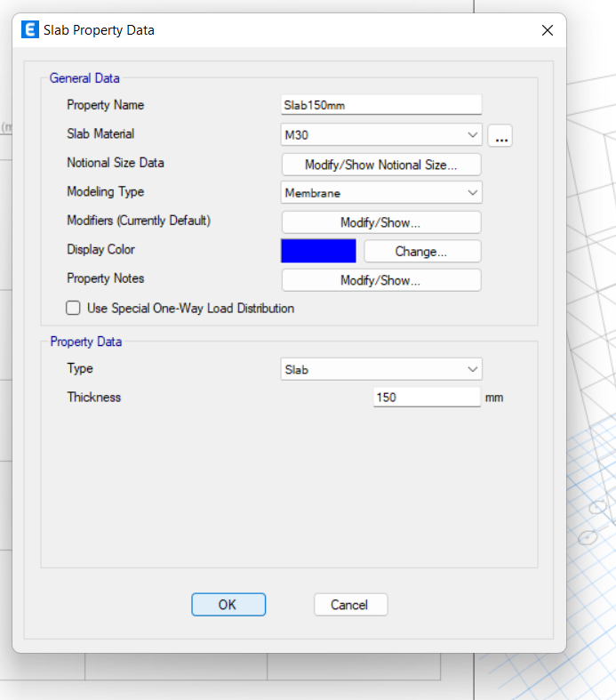This screenshot has width=616, height=700.
Task: Click the Modifiers (Currently Default) label
Action: click(139, 221)
